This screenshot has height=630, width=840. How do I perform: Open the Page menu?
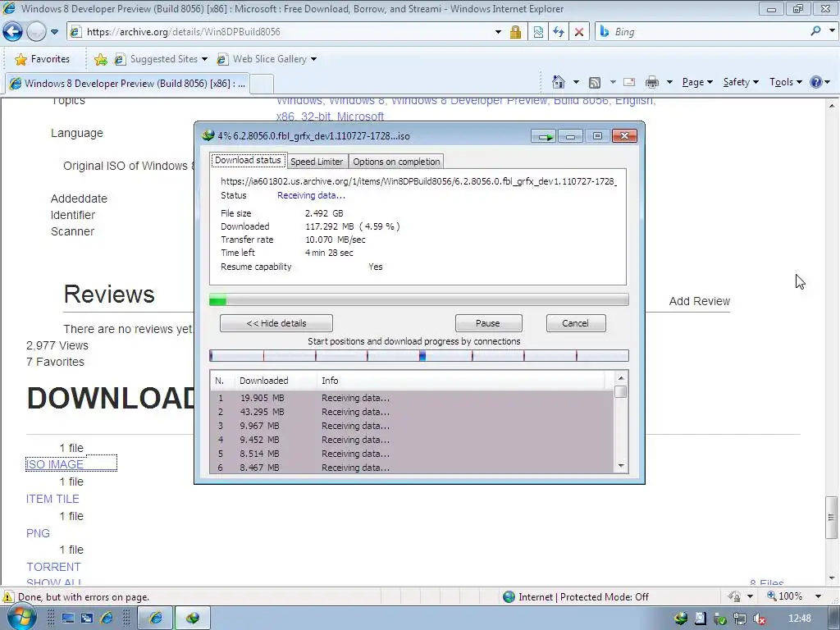(x=697, y=82)
